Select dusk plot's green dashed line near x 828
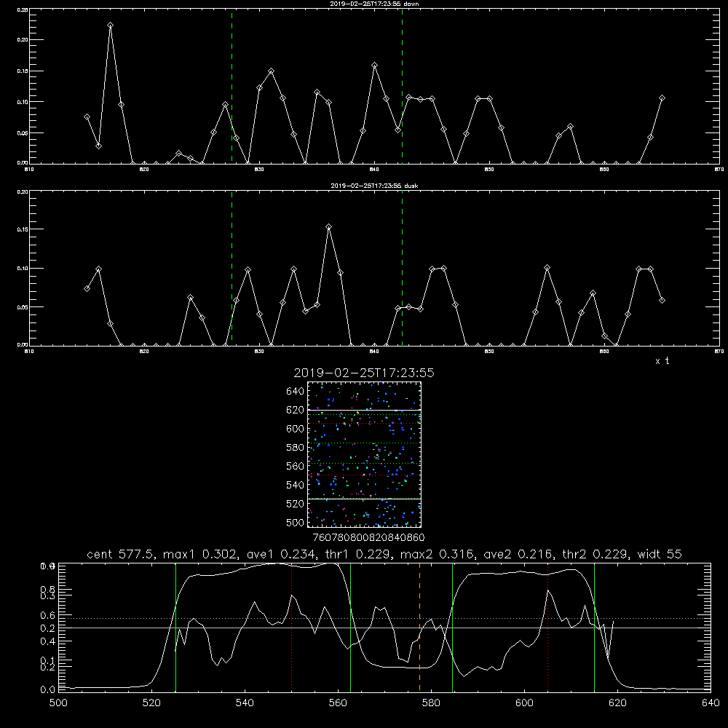Image resolution: width=728 pixels, height=728 pixels. [232, 269]
